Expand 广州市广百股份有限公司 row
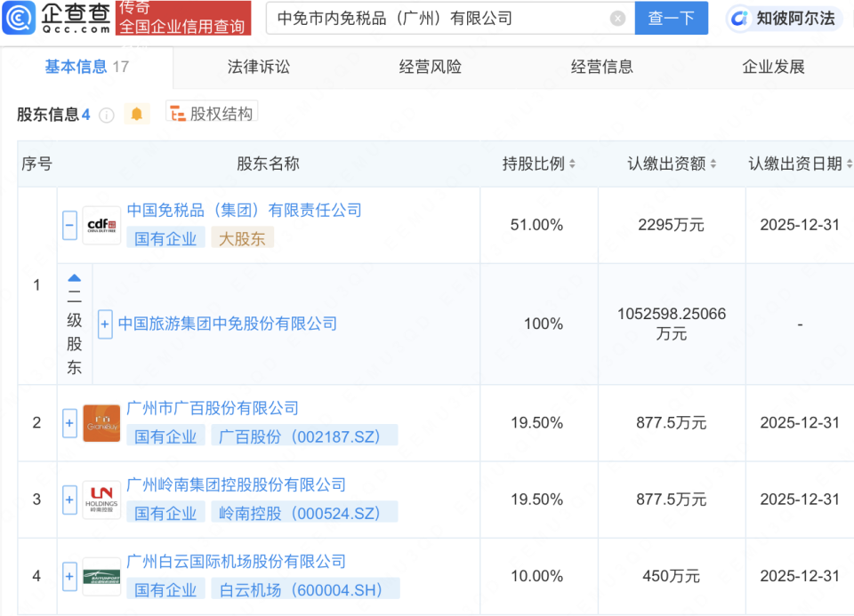854x616 pixels. (69, 423)
